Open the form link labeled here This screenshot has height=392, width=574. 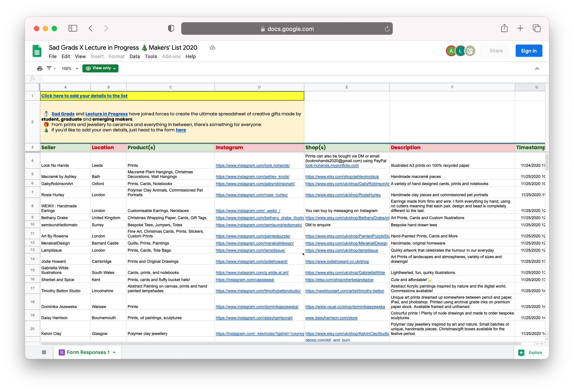[x=181, y=130]
